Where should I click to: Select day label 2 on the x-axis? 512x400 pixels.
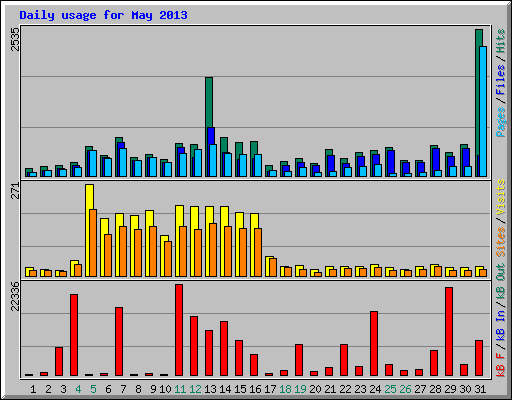coord(48,389)
